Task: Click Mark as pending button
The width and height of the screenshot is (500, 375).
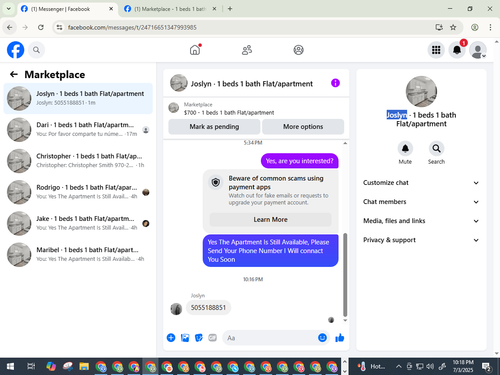Action: 214,127
